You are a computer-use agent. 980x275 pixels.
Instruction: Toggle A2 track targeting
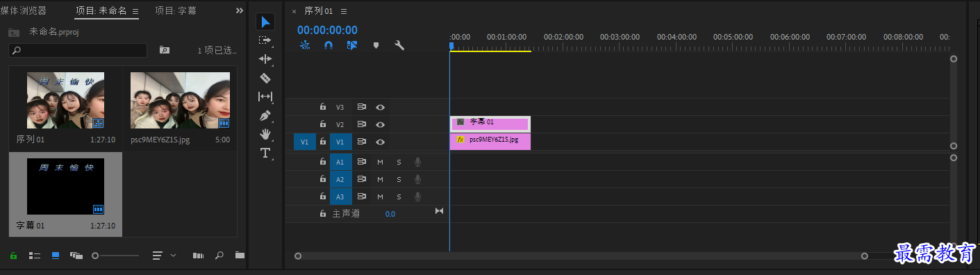[x=340, y=179]
